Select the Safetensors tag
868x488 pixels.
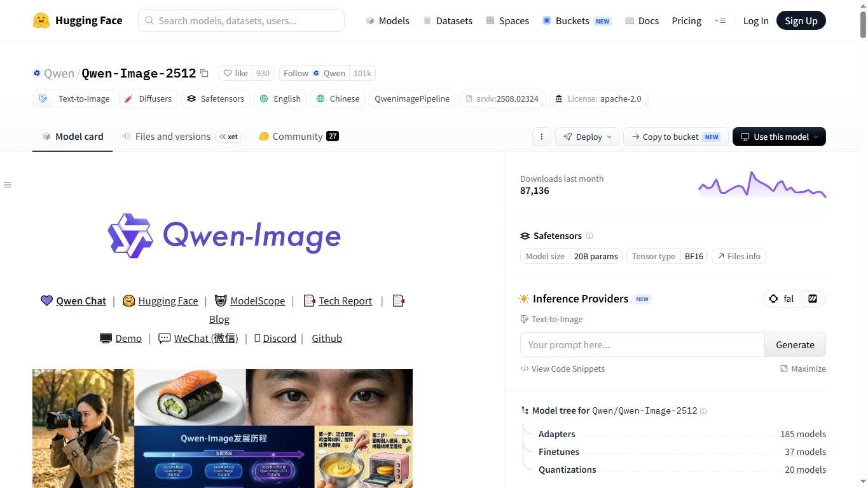tap(216, 98)
